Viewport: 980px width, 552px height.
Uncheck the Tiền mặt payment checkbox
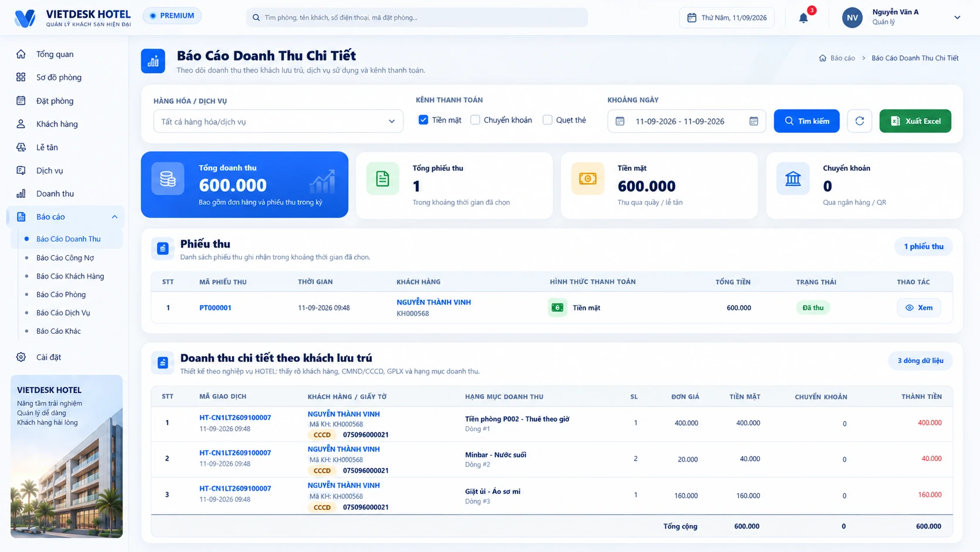click(x=423, y=120)
